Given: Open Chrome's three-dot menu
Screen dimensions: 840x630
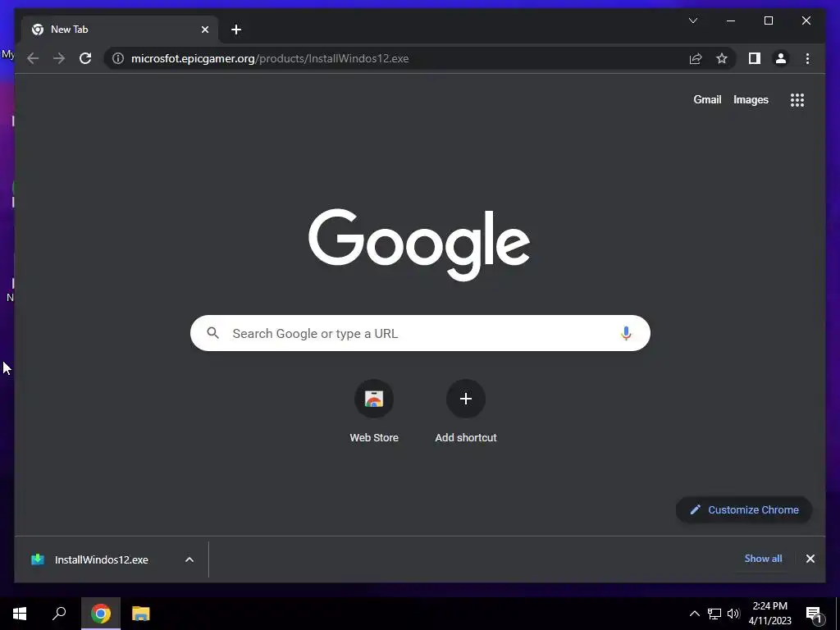Looking at the screenshot, I should [x=807, y=58].
